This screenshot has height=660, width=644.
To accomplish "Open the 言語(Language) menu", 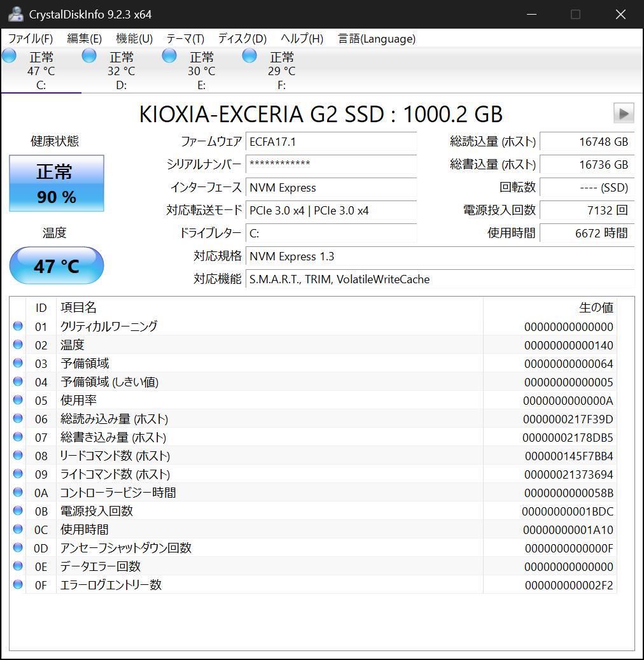I will (x=375, y=39).
